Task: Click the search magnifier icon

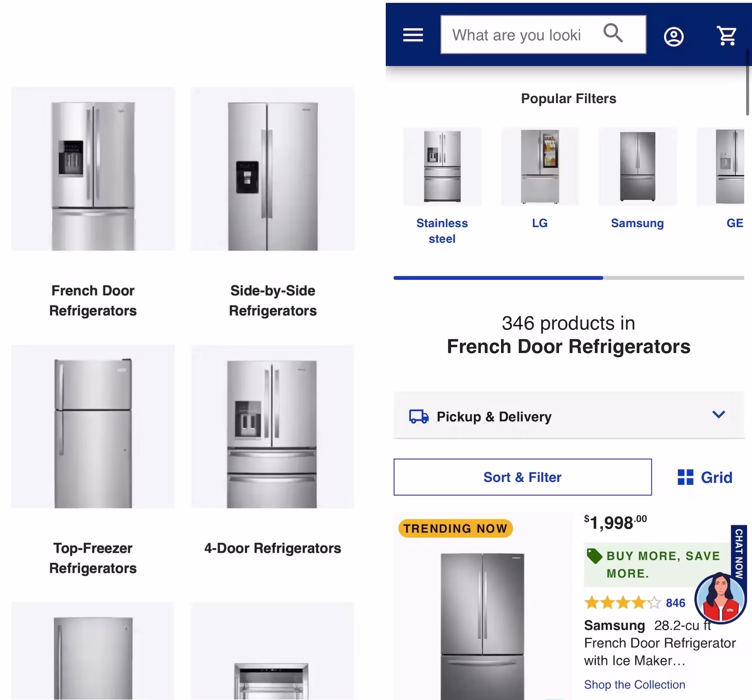Action: pyautogui.click(x=613, y=33)
